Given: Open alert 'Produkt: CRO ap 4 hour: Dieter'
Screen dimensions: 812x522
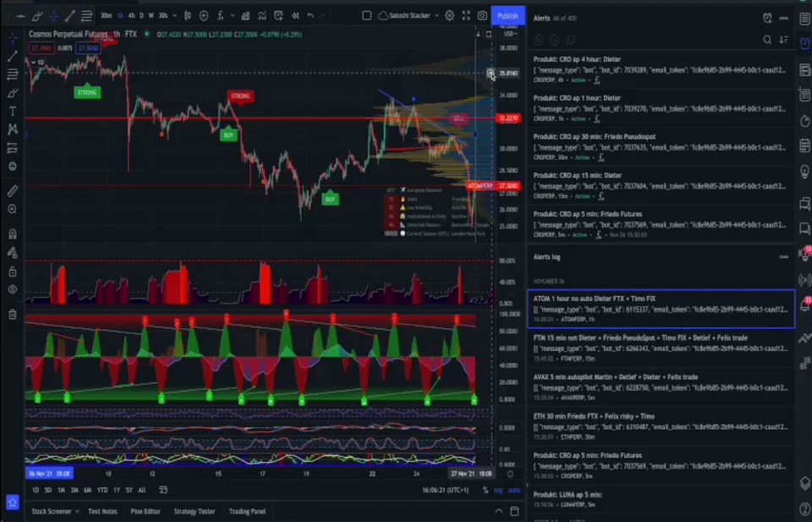Looking at the screenshot, I should (x=661, y=69).
